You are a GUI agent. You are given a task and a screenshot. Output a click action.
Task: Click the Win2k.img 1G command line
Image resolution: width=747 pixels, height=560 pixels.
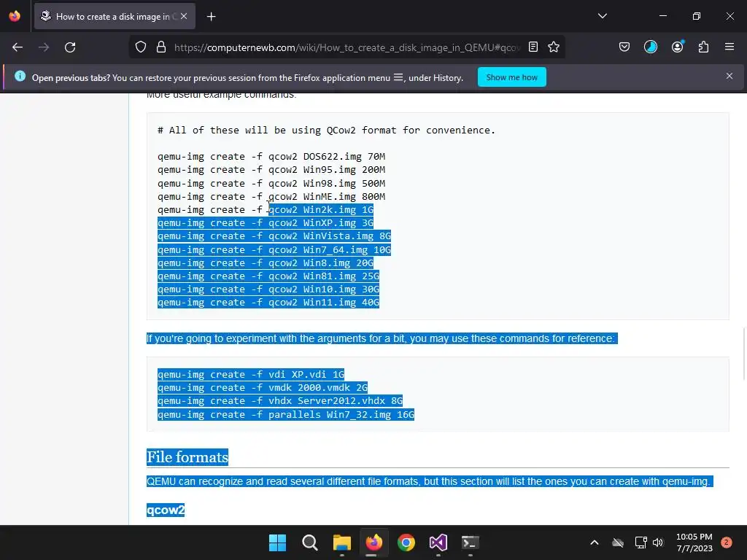(x=266, y=209)
